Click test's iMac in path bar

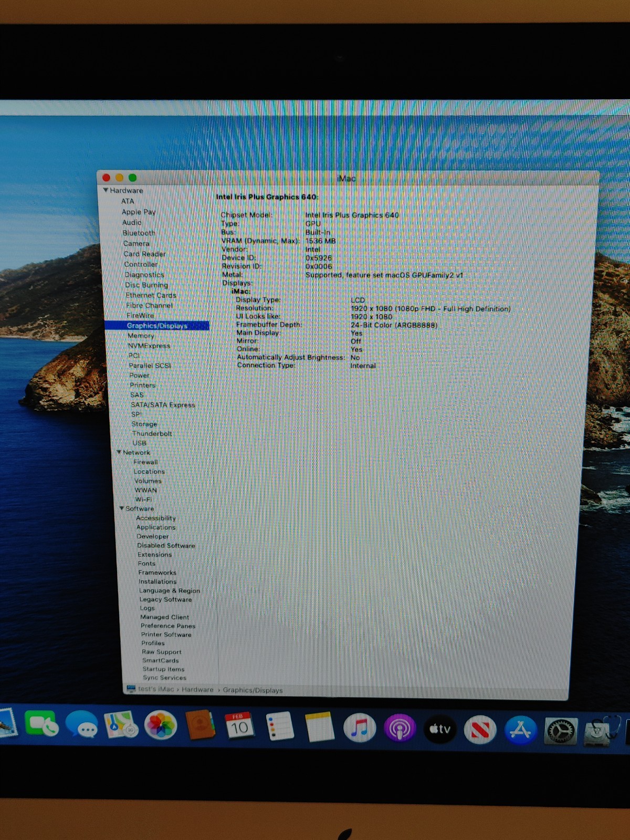click(x=156, y=689)
